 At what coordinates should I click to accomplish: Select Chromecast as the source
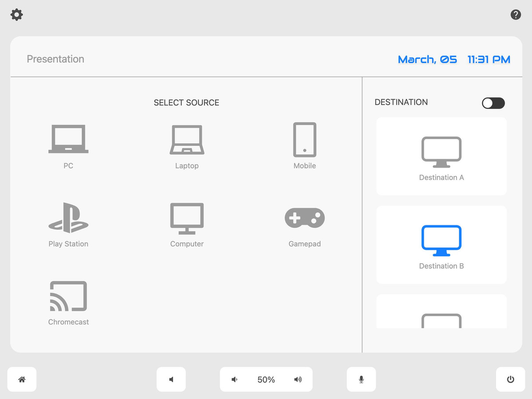pyautogui.click(x=68, y=301)
